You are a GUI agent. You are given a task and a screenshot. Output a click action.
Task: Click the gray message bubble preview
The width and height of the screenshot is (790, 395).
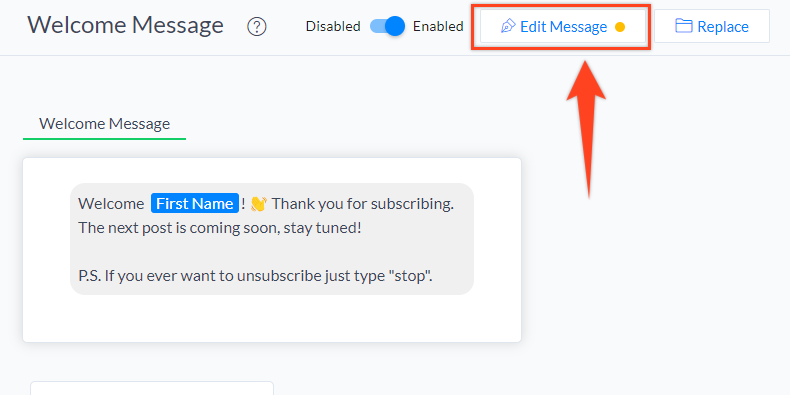coord(272,239)
